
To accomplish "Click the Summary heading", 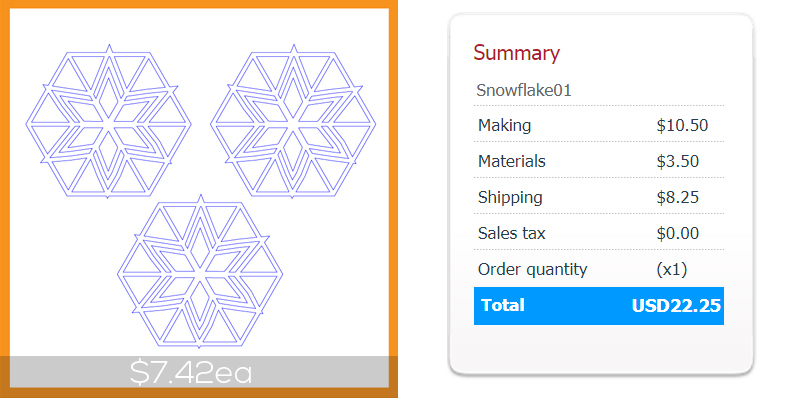I will point(516,53).
